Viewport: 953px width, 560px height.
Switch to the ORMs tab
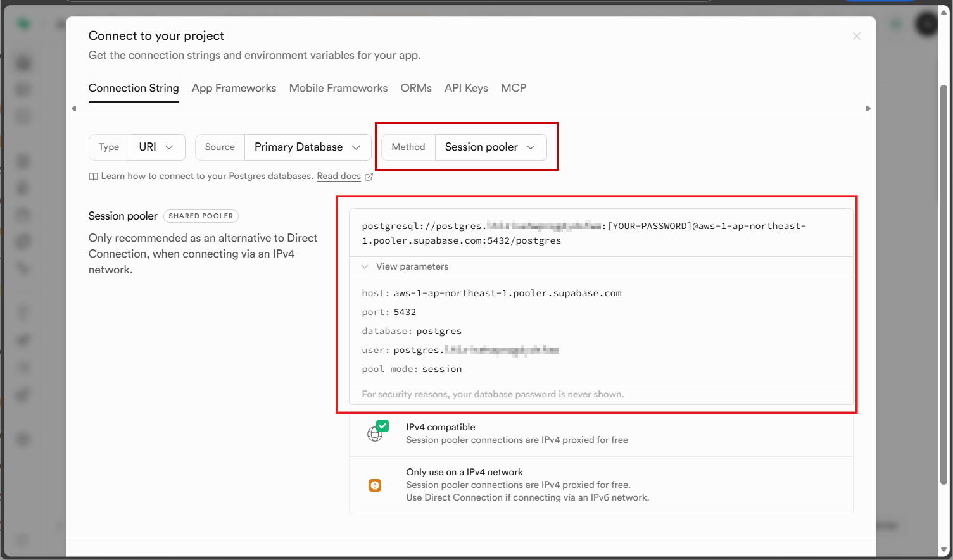(415, 88)
